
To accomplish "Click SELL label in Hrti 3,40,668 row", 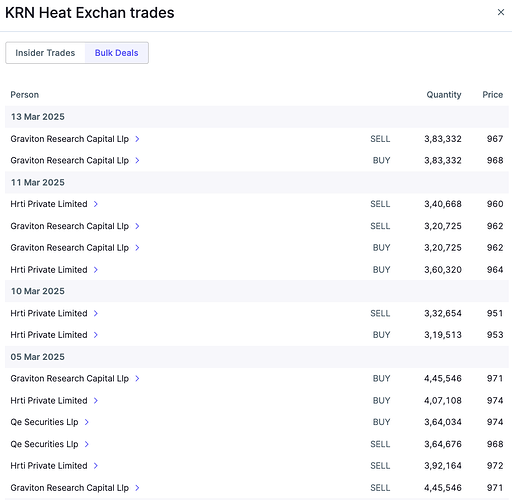I will [x=380, y=204].
